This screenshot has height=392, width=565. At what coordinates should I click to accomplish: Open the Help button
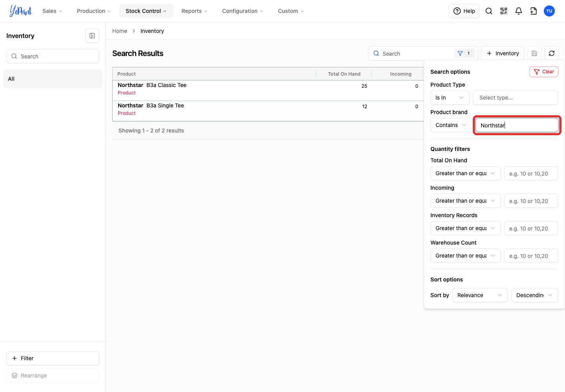[x=464, y=11]
